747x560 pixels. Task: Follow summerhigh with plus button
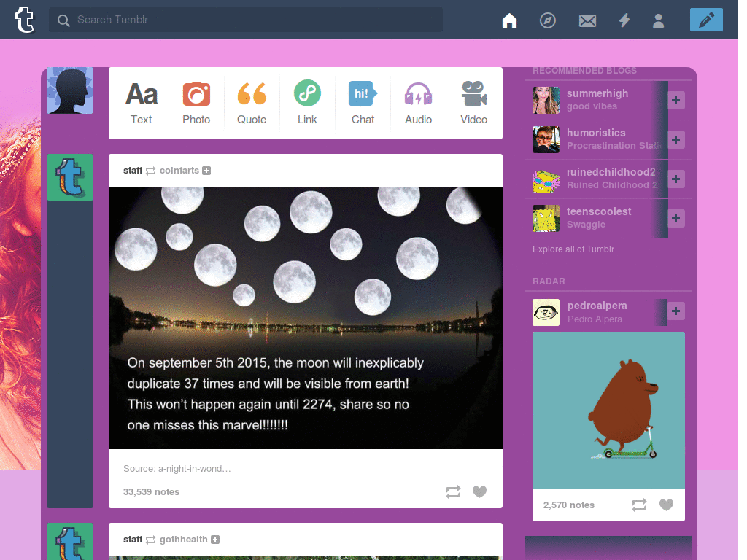point(676,100)
